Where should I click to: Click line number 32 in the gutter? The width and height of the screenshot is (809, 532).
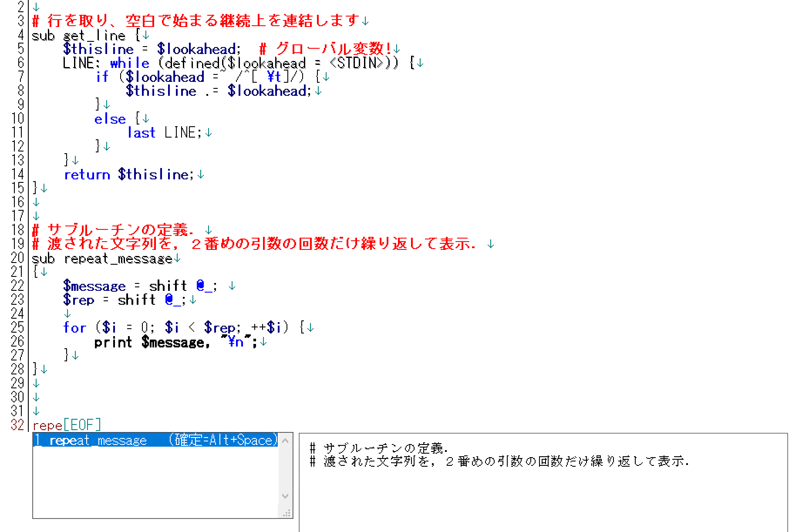tap(17, 425)
